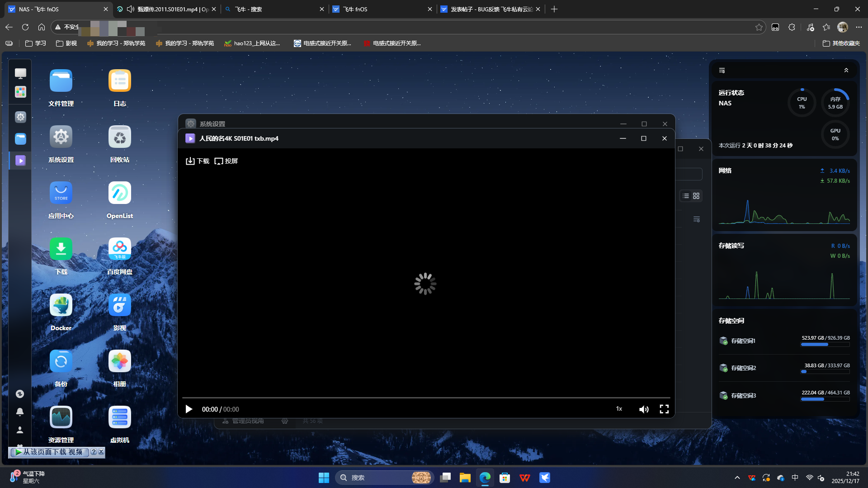Viewport: 868px width, 488px height.
Task: Open the 百度网盘 app icon
Action: point(119,249)
